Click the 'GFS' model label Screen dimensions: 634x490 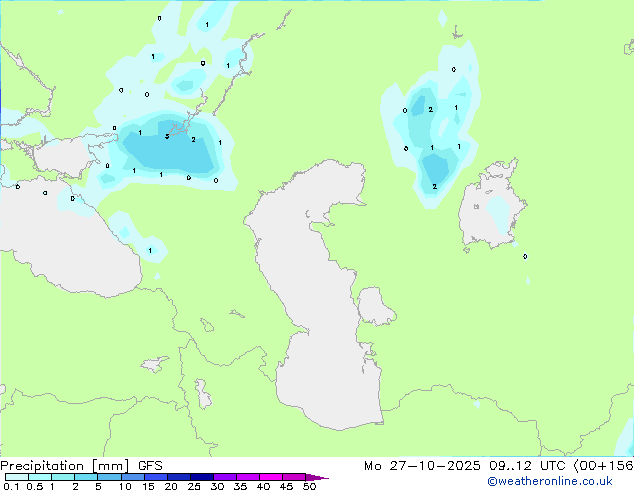150,466
